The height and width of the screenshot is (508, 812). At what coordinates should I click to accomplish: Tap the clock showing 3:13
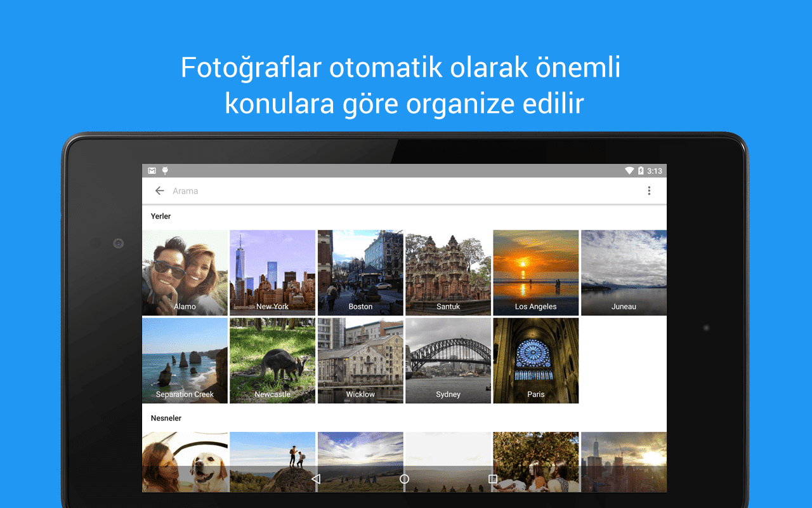click(656, 170)
